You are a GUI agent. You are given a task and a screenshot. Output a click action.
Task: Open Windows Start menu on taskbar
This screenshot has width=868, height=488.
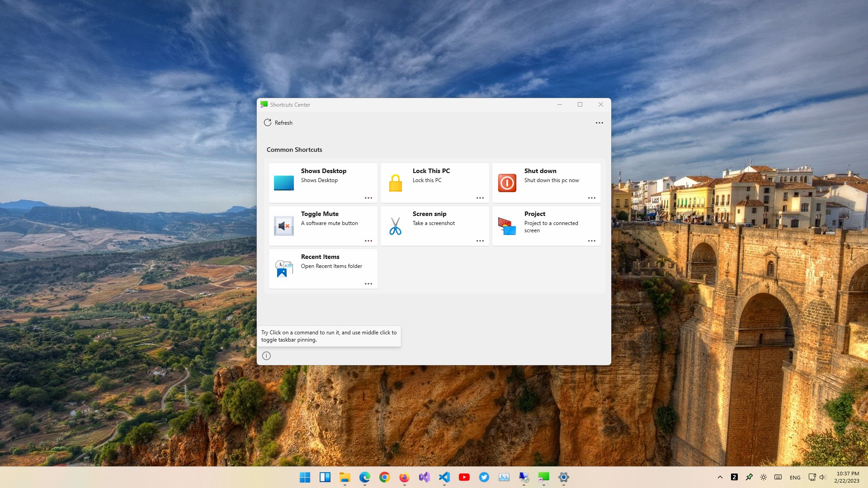[305, 477]
